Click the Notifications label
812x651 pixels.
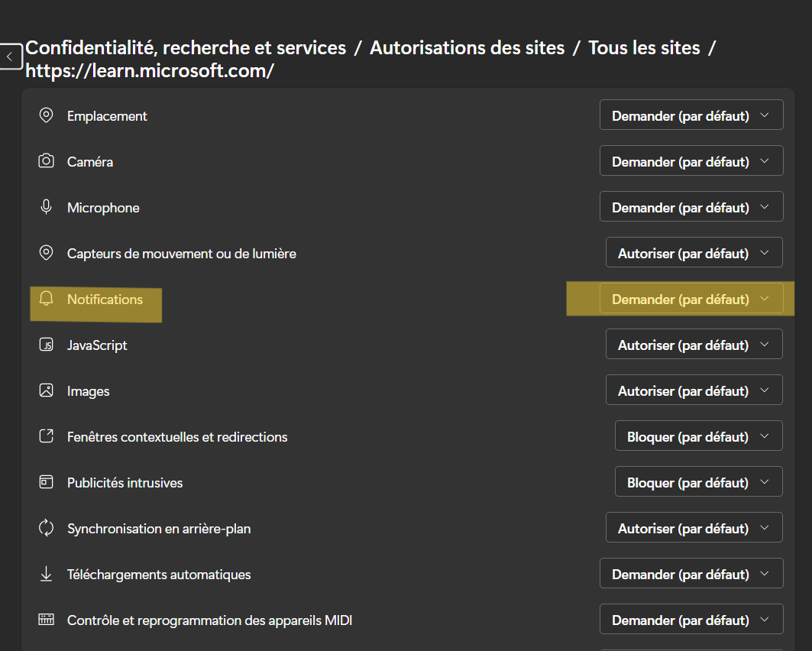(x=105, y=300)
